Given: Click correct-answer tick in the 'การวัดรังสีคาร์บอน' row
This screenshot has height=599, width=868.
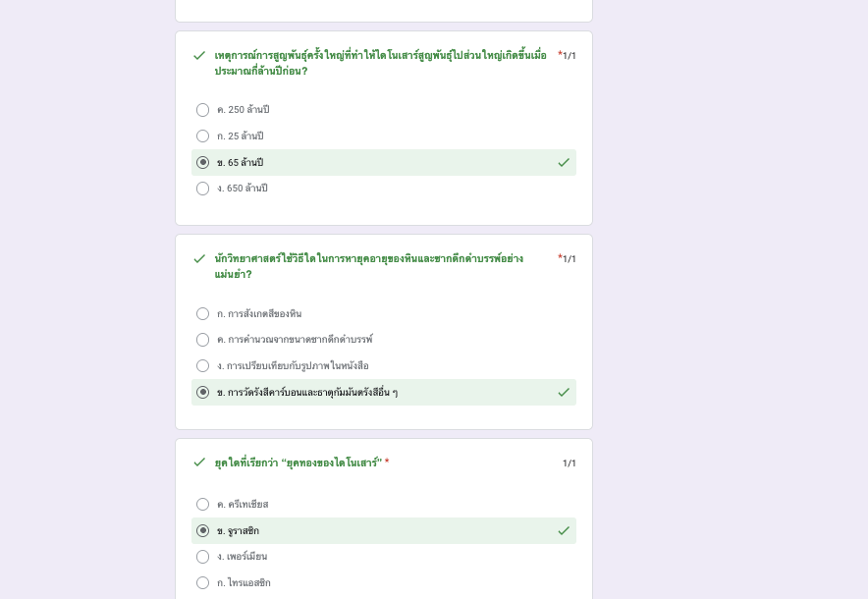Looking at the screenshot, I should (x=564, y=393).
